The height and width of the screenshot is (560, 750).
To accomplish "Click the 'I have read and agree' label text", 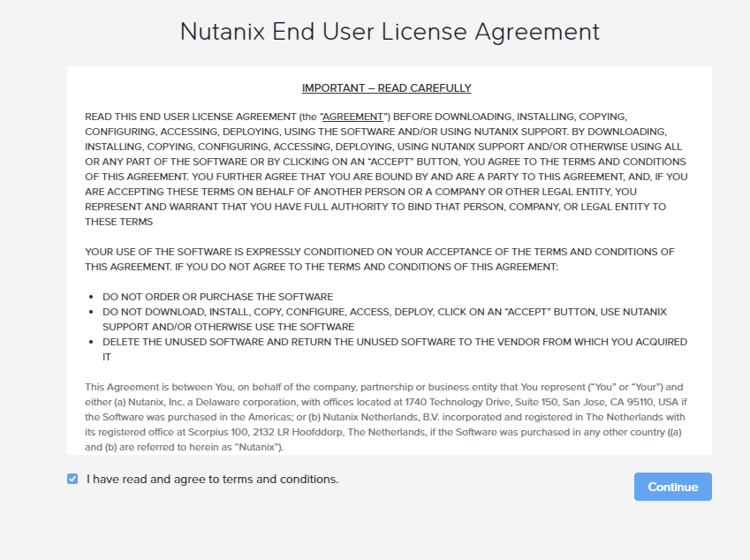I will [212, 480].
